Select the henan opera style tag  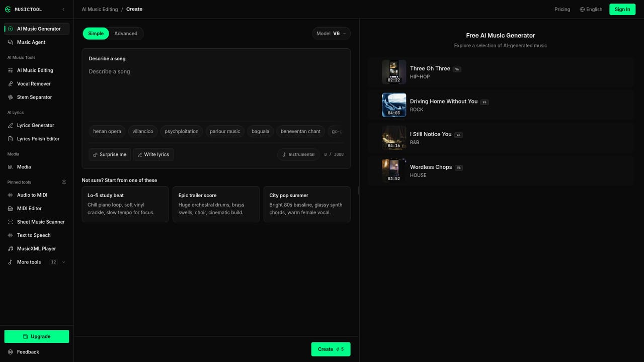pos(107,131)
